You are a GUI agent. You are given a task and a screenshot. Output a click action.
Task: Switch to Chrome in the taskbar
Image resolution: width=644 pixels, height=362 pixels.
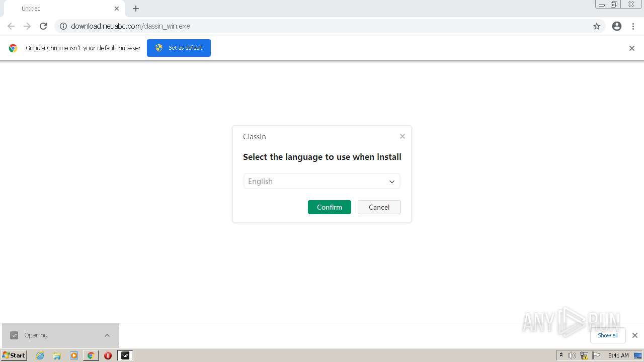pos(91,355)
